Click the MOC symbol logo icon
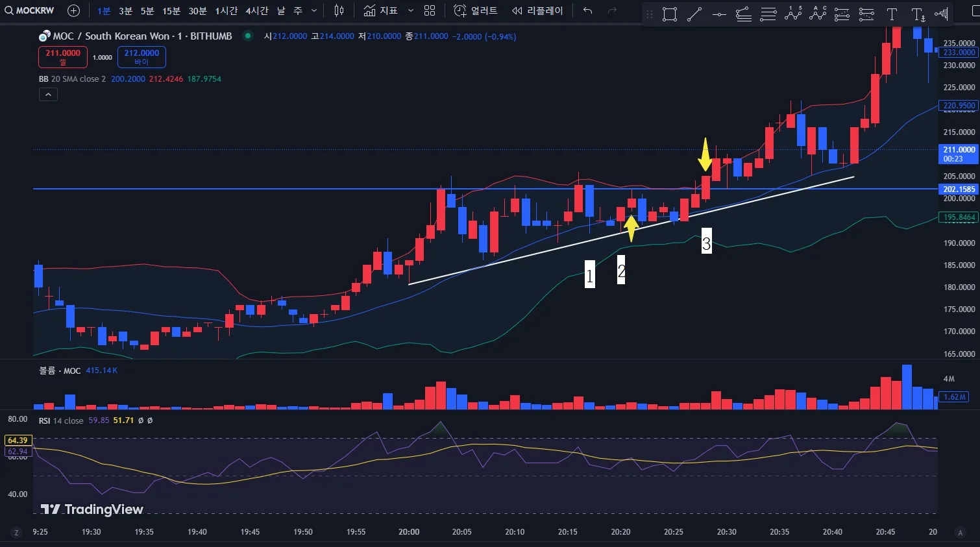This screenshot has width=980, height=547. click(x=44, y=36)
